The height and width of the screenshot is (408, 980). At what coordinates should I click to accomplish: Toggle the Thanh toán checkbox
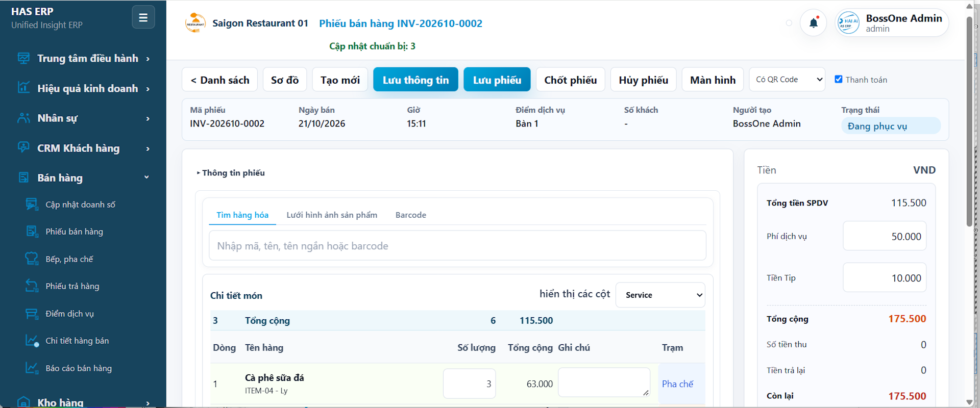(838, 79)
